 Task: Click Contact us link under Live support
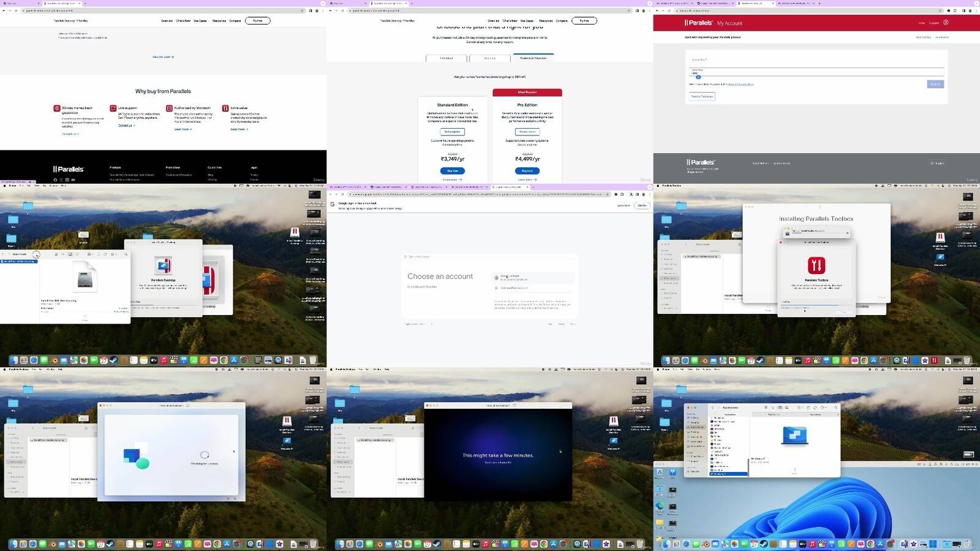pyautogui.click(x=126, y=126)
